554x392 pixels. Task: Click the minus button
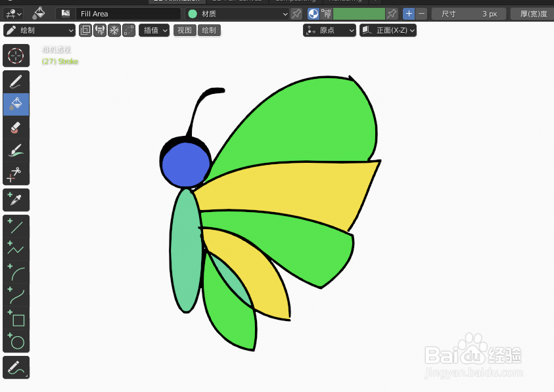pyautogui.click(x=421, y=14)
